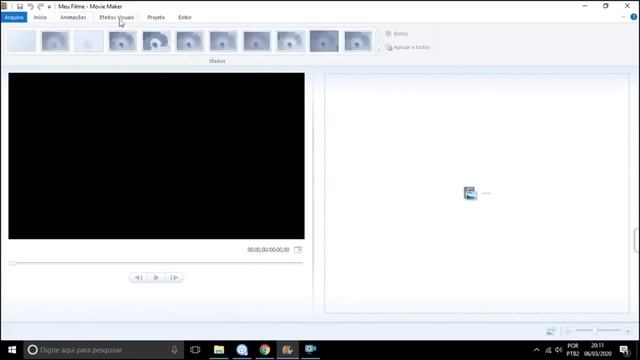Open Customize Quick Access Toolbar dropdown arrow
640x360 pixels.
point(49,7)
